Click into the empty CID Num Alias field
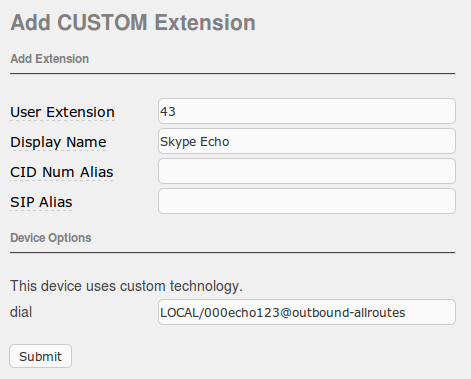This screenshot has height=379, width=471. pos(307,171)
